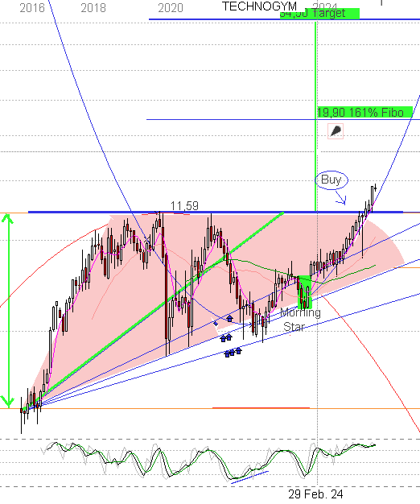Click the single blue arrow above the arrow pair

click(x=229, y=319)
